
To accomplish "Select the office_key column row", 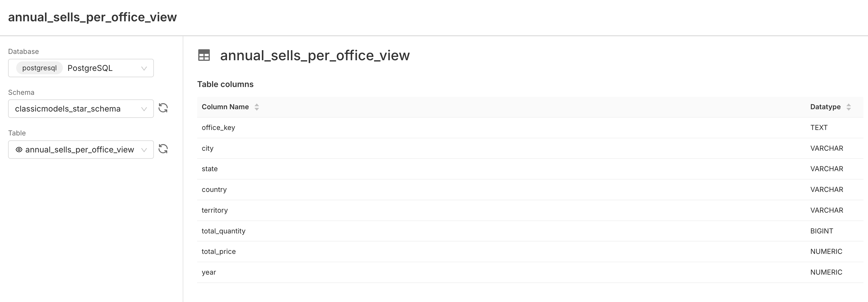I will [218, 128].
